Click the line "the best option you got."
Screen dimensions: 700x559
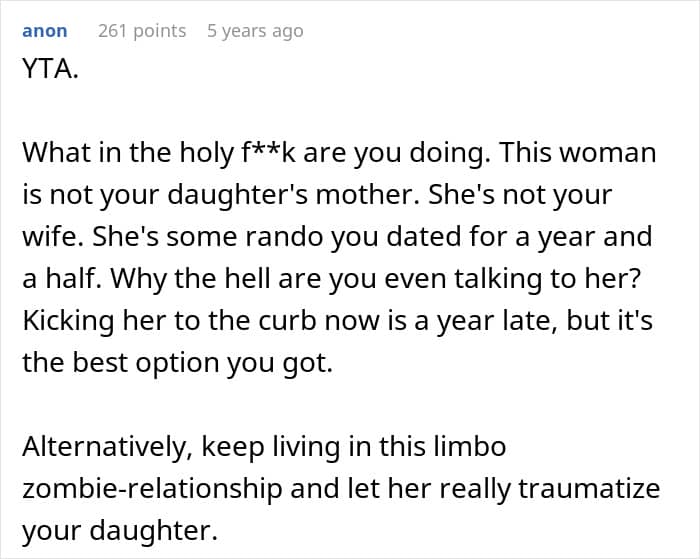tap(176, 363)
